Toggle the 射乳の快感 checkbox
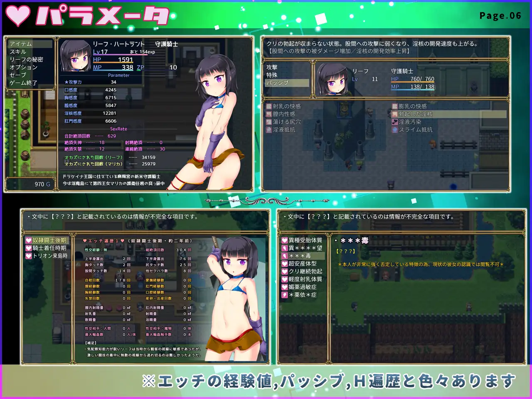Viewport: 532px width, 399px height. [268, 106]
